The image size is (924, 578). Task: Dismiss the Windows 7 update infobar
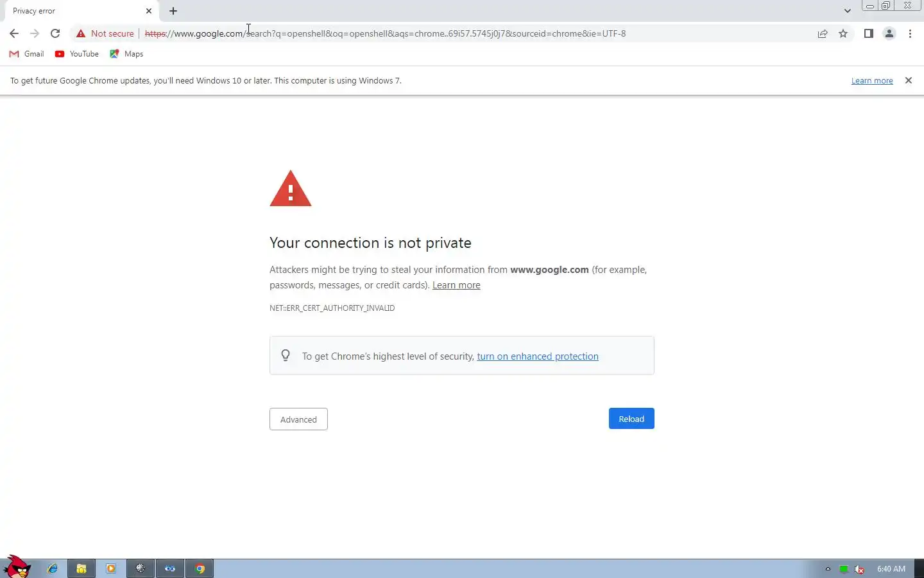(x=908, y=80)
